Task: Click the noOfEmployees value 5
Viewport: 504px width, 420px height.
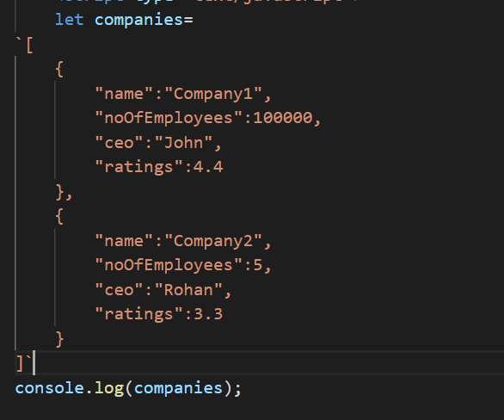Action: [x=258, y=265]
